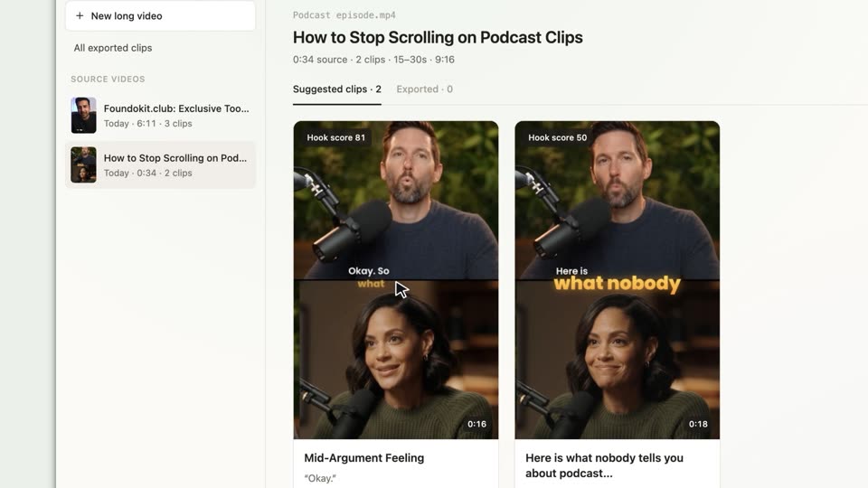The image size is (868, 488).
Task: Open the Hook score 81 clip preview
Action: [x=396, y=280]
